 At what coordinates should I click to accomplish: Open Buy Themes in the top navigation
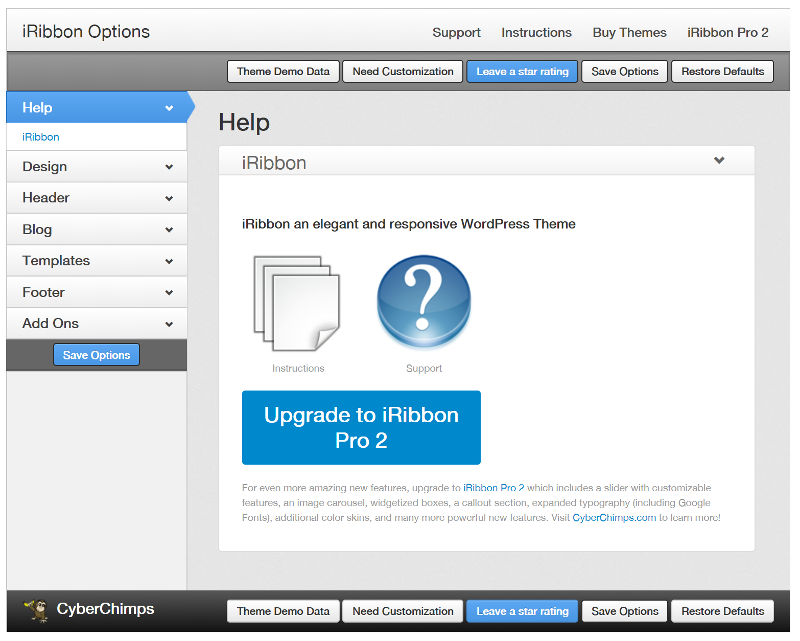629,32
